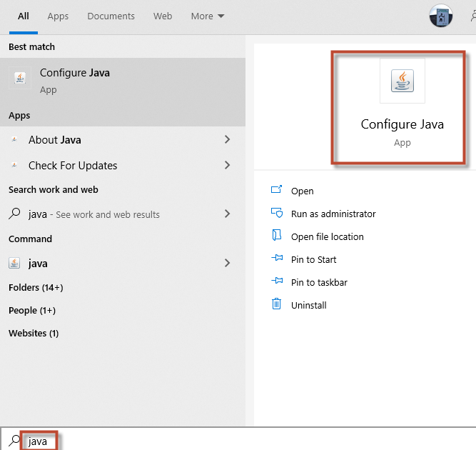The height and width of the screenshot is (450, 476).
Task: Click the Java icon beside the java command
Action: pos(14,263)
